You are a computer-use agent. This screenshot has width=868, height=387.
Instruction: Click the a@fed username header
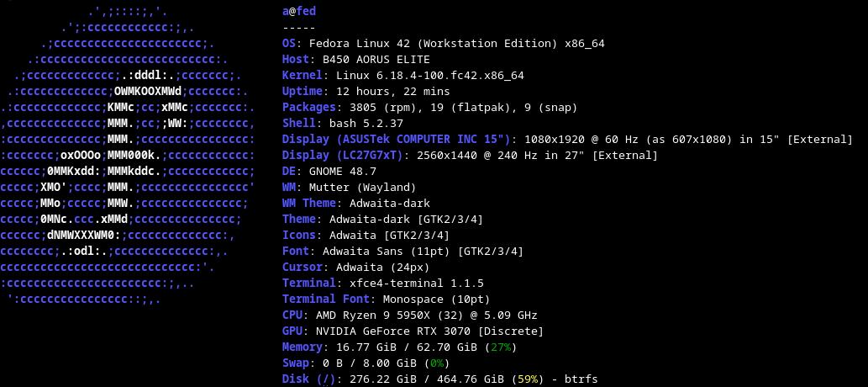coord(299,12)
